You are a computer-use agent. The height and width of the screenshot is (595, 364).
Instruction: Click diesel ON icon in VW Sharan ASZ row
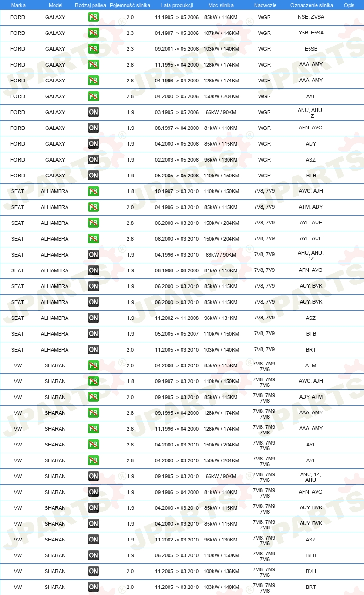(x=94, y=540)
